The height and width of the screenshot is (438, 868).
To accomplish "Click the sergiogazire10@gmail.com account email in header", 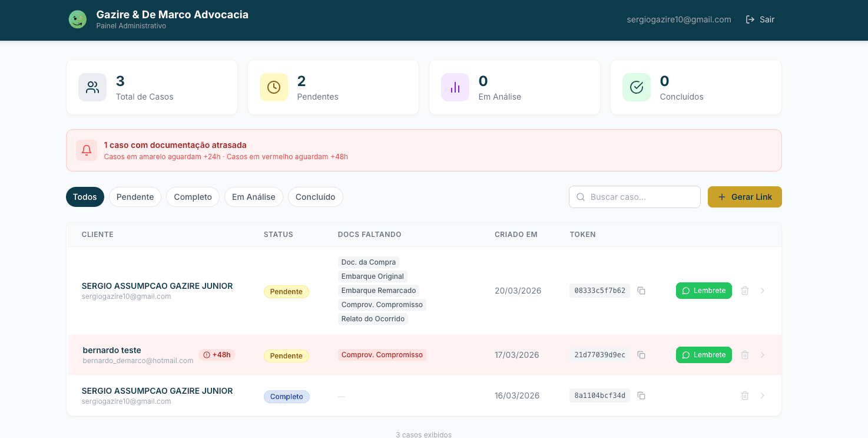I will tap(679, 19).
